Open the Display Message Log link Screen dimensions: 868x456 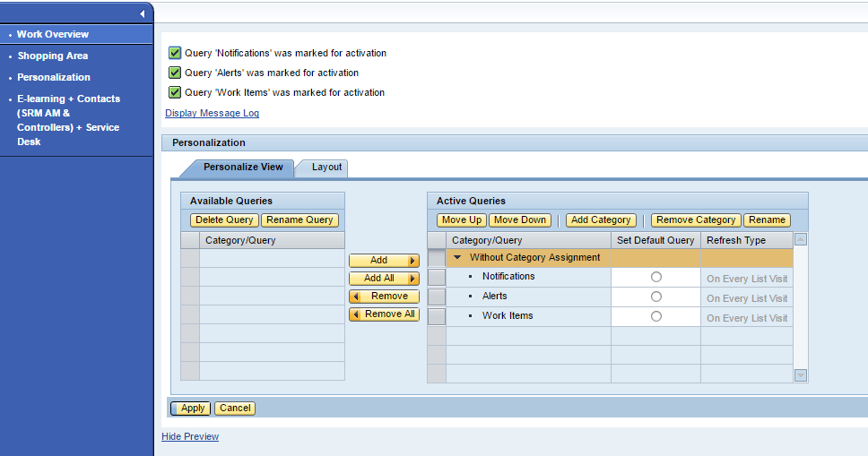(212, 113)
